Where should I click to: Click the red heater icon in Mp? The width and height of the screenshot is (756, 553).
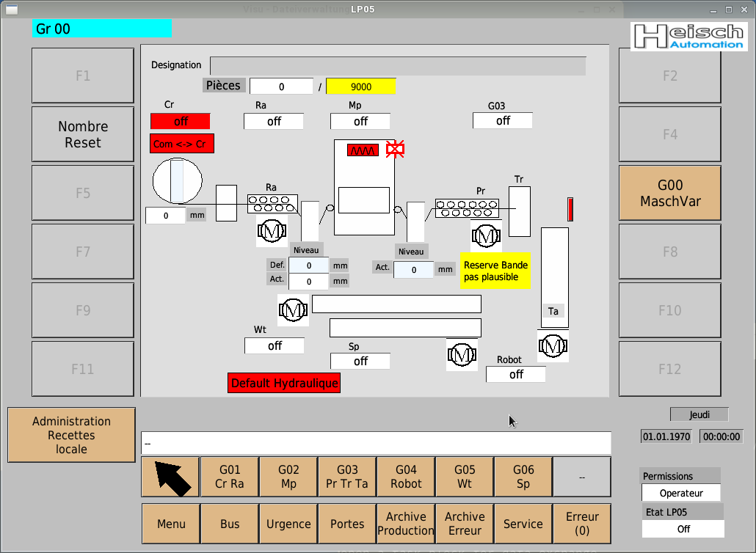[363, 150]
